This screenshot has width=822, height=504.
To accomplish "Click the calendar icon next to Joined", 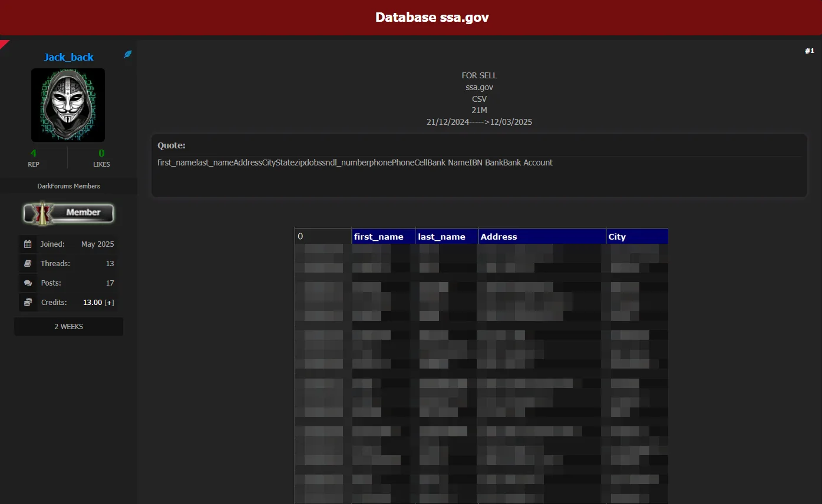I will click(28, 244).
